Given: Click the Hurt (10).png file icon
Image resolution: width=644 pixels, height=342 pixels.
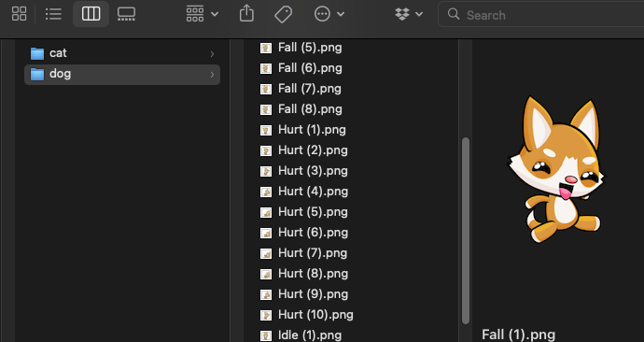Looking at the screenshot, I should pyautogui.click(x=266, y=315).
